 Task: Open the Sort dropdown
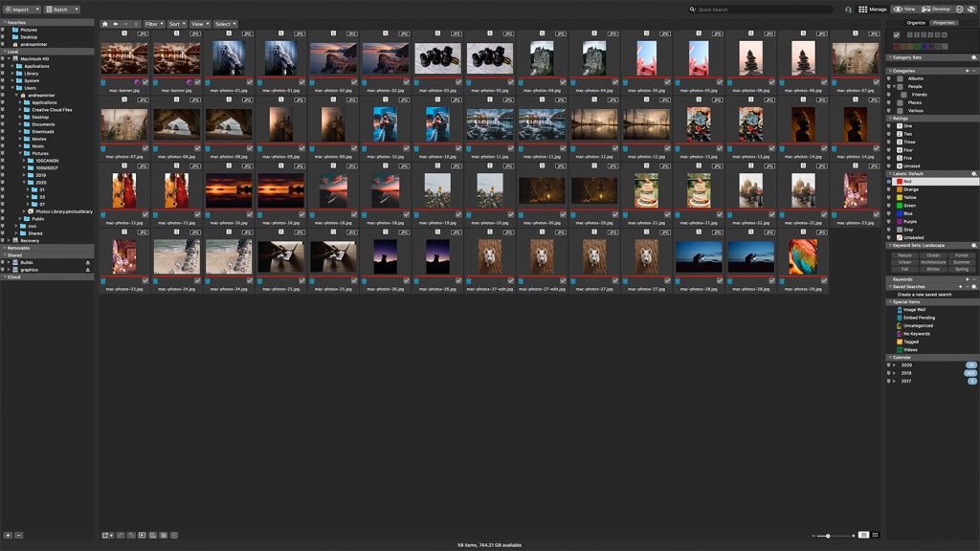[176, 24]
